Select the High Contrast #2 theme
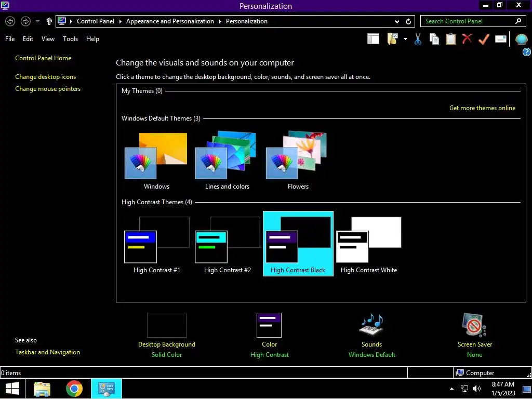532x399 pixels. [228, 244]
